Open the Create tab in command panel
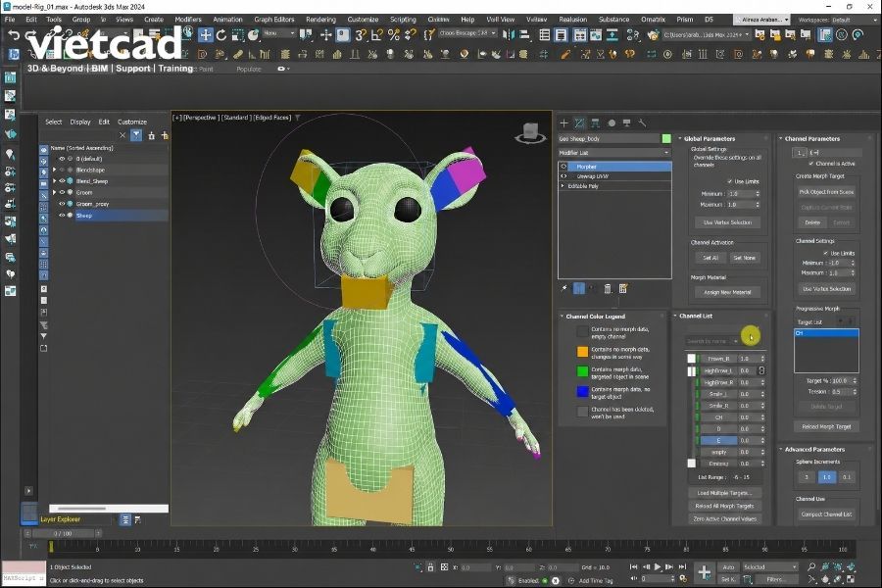Image resolution: width=882 pixels, height=588 pixels. pos(563,122)
